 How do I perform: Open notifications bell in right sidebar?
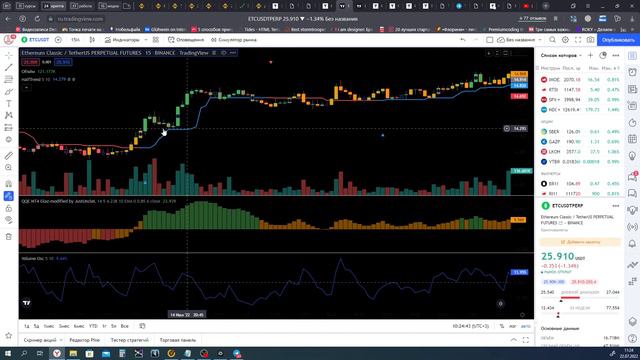(x=632, y=244)
